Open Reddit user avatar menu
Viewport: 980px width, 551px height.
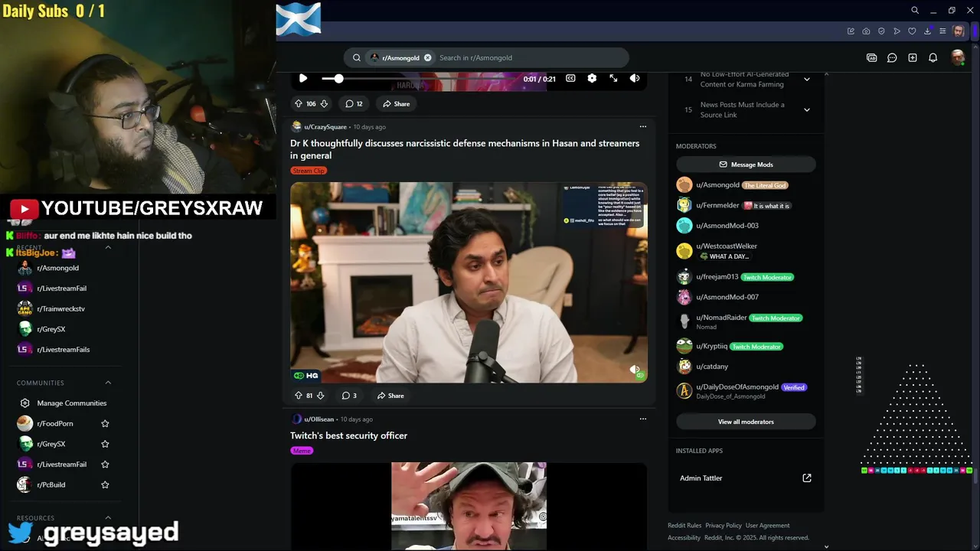(957, 57)
